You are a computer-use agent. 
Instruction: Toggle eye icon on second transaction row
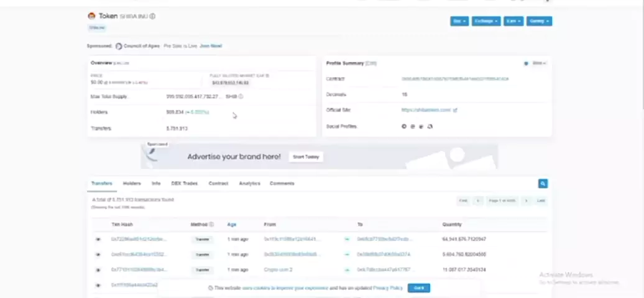[x=98, y=255]
